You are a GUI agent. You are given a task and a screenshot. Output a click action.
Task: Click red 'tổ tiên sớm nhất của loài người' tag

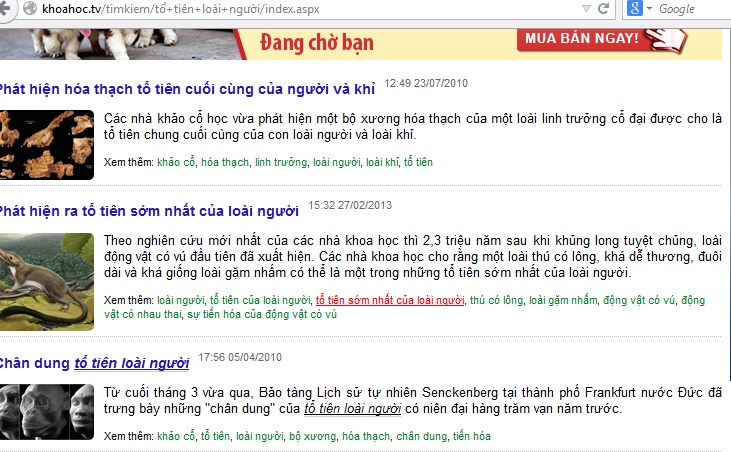coord(390,300)
